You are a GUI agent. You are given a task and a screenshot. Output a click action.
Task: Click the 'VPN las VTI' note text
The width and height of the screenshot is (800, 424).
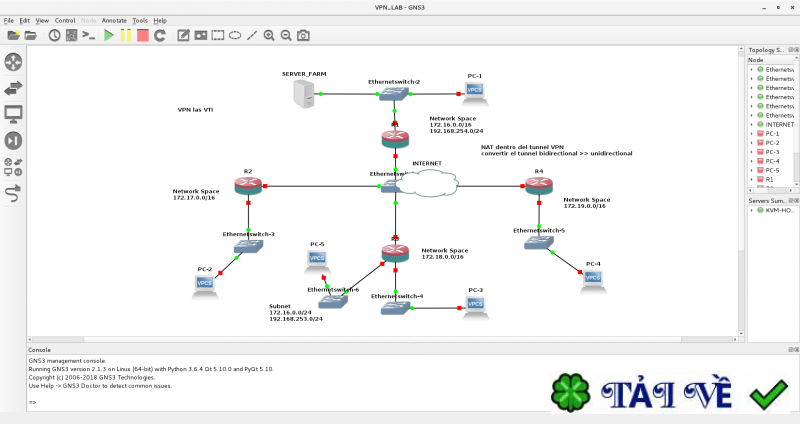click(195, 110)
